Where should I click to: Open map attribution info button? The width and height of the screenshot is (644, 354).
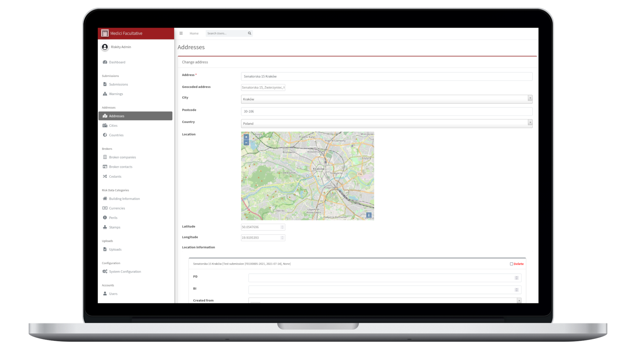(x=369, y=215)
